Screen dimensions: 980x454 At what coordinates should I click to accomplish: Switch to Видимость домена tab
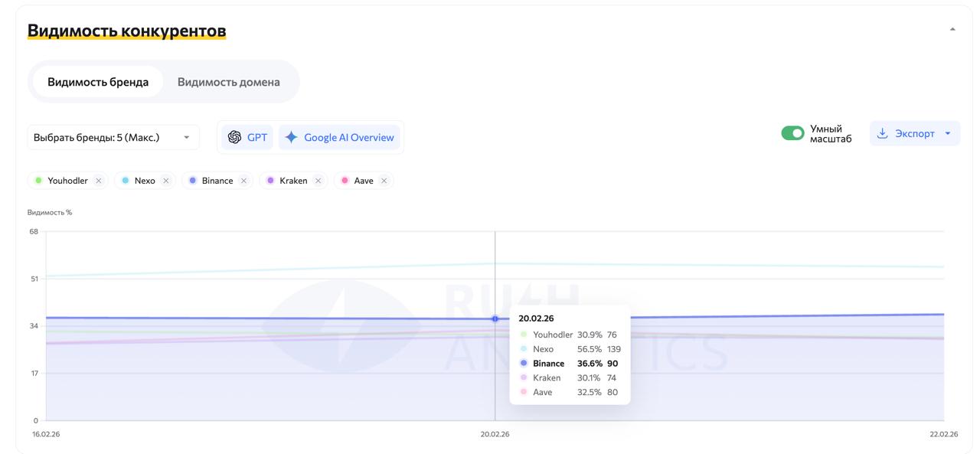point(228,82)
